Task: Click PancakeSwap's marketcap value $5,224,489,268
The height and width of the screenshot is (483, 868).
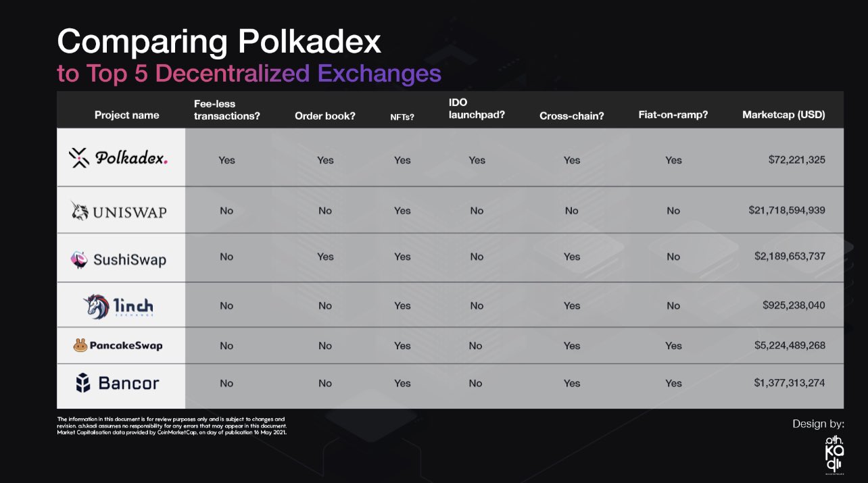Action: click(x=790, y=345)
